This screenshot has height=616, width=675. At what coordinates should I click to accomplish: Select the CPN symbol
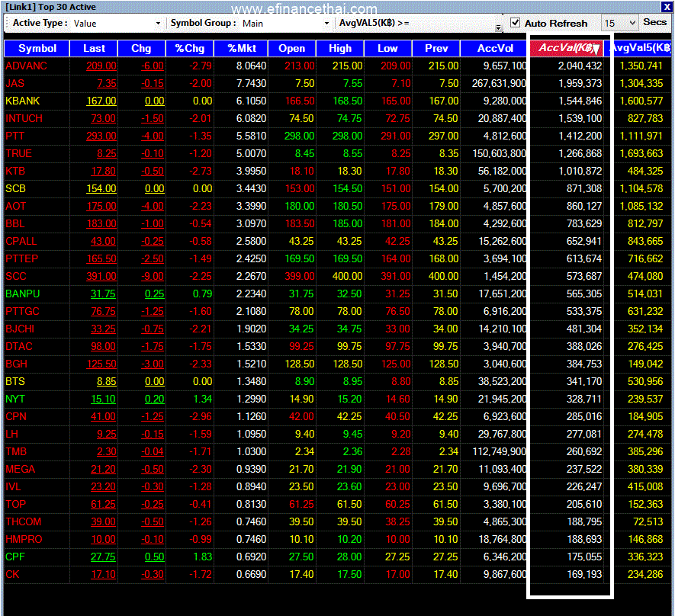[16, 416]
